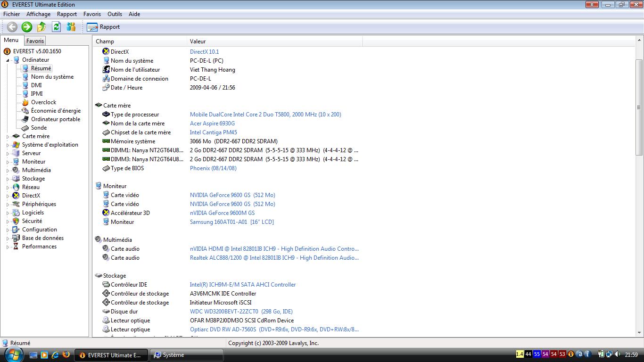The width and height of the screenshot is (644, 362).
Task: Click the Rapport toolbar button
Action: click(104, 27)
